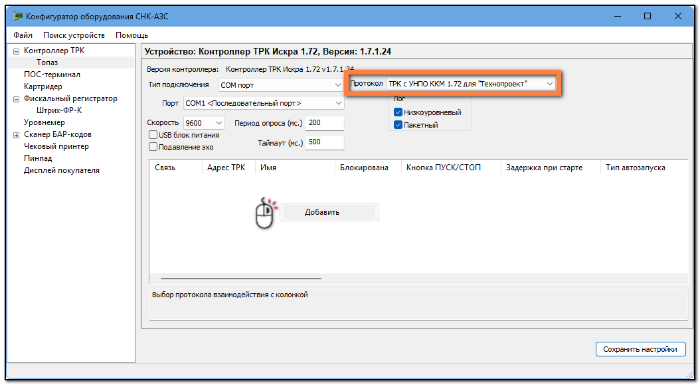Disable the Пакетный log checkbox
The width and height of the screenshot is (700, 385).
398,125
